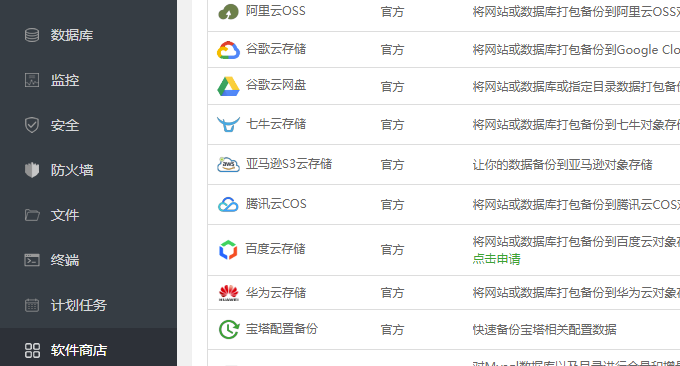680x366 pixels.
Task: Click the 阿里云OSS backup description text
Action: (576, 12)
